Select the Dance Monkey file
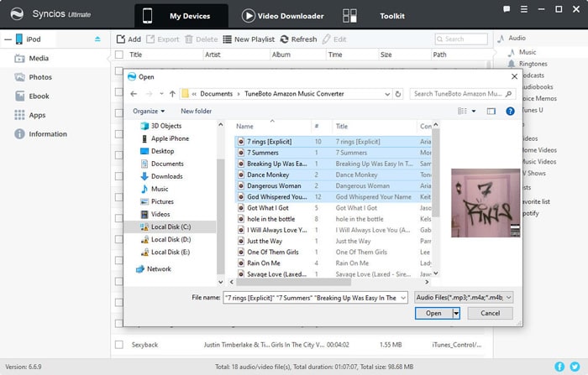Viewport: 588px width, 375px height. [333, 174]
